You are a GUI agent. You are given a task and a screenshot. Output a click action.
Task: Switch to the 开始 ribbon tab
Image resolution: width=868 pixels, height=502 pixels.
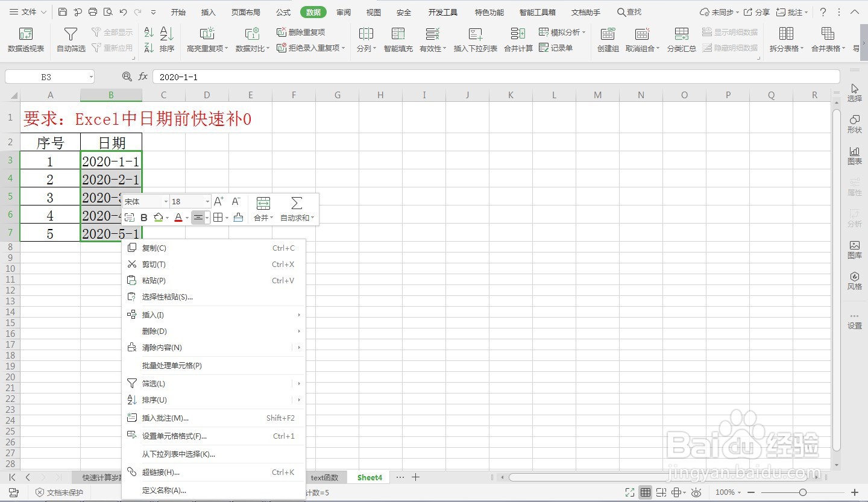point(178,12)
